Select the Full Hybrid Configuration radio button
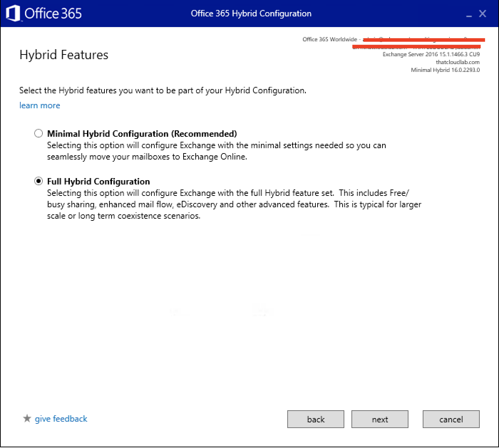The height and width of the screenshot is (448, 499). tap(38, 181)
